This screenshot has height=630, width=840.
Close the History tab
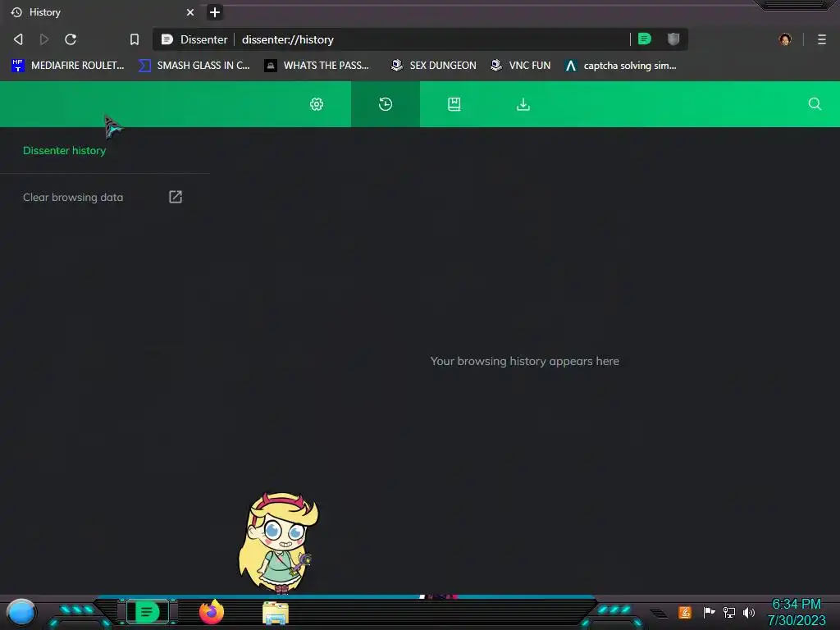(x=190, y=11)
